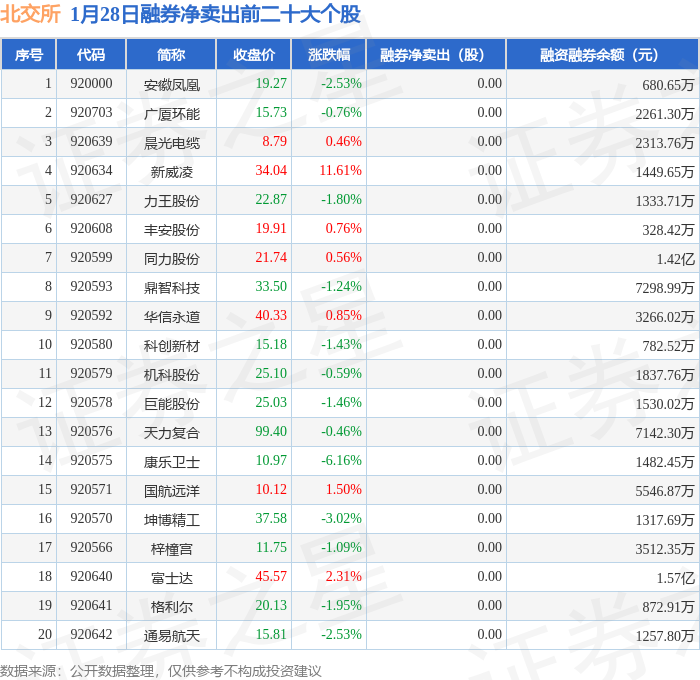Click balance value 328.42万

(668, 230)
